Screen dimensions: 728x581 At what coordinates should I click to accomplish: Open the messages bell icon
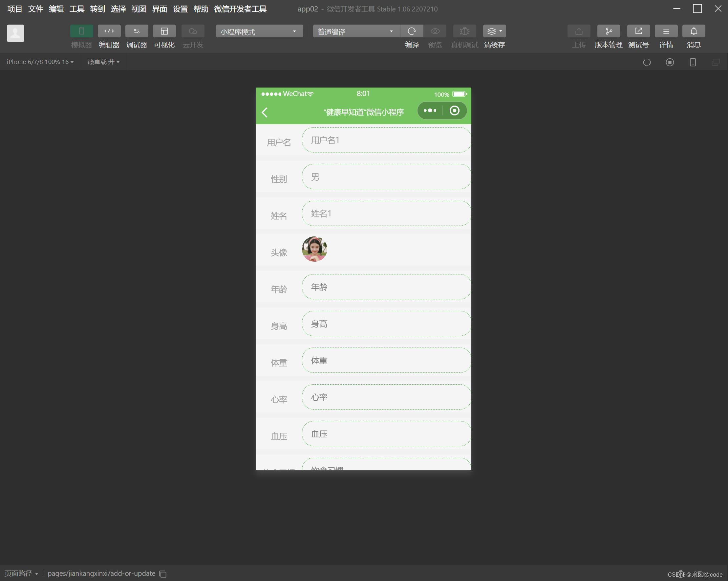(693, 31)
